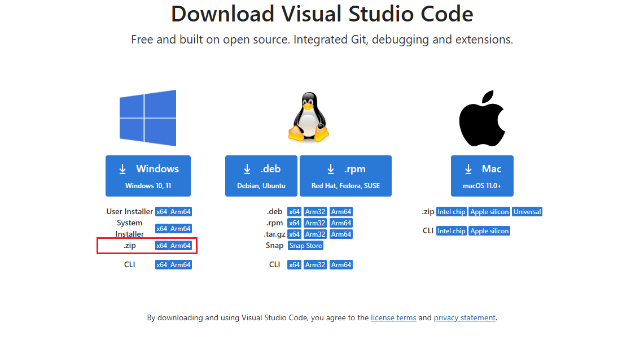Viewport: 644px width, 344px height.
Task: Select Arm64 for Linux CLI
Action: 341,265
